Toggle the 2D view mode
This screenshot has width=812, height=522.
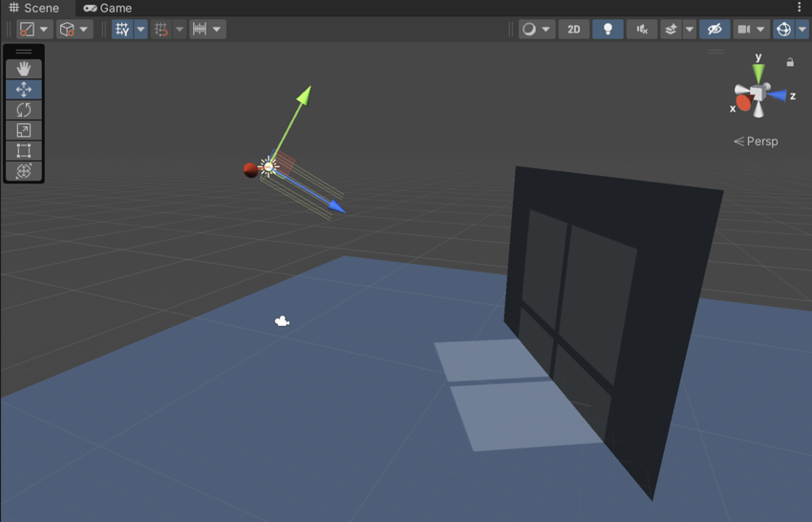573,30
